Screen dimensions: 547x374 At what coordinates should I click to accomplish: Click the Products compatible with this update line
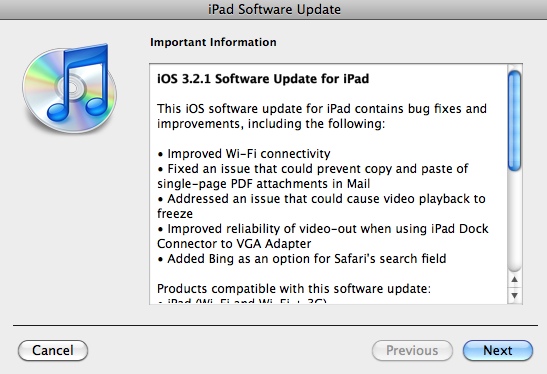click(x=294, y=289)
